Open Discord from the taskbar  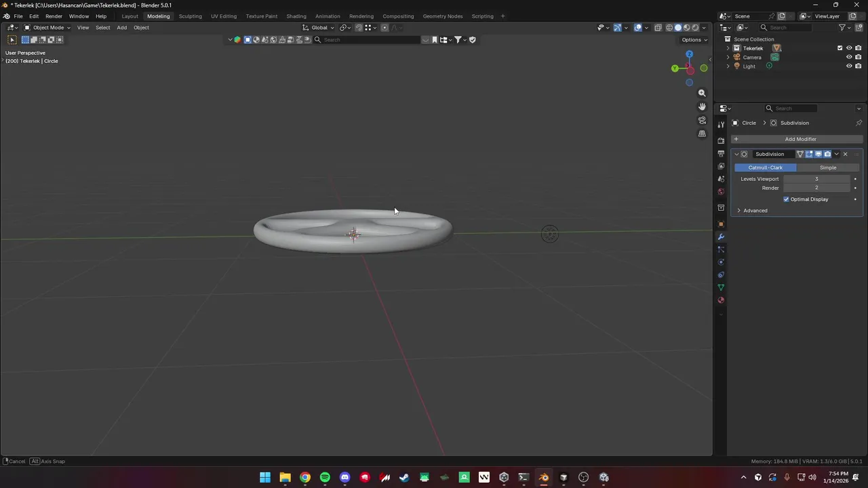(x=345, y=477)
